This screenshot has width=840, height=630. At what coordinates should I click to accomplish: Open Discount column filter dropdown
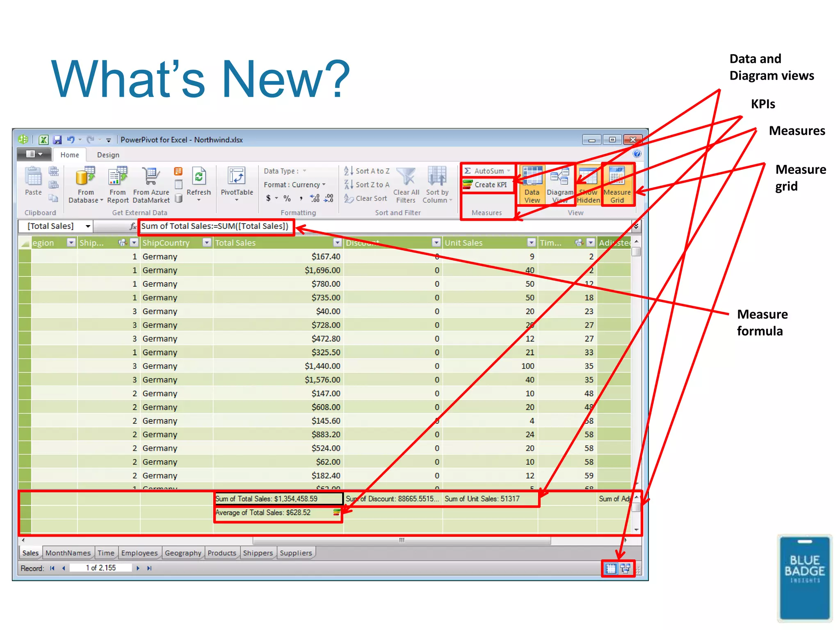point(436,243)
